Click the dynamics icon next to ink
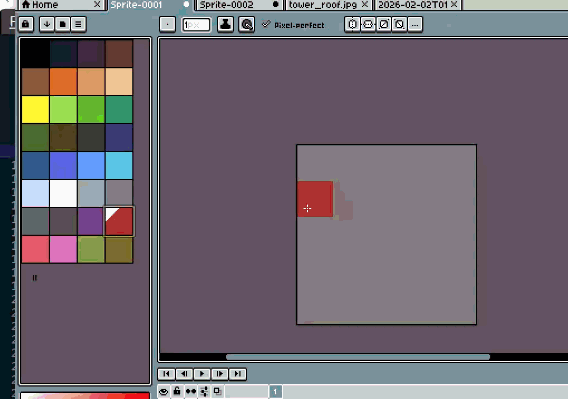Screen dimensions: 568x399 click(247, 24)
